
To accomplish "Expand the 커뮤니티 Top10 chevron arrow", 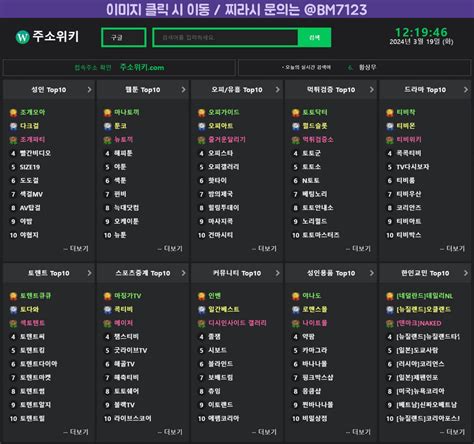I will point(277,273).
